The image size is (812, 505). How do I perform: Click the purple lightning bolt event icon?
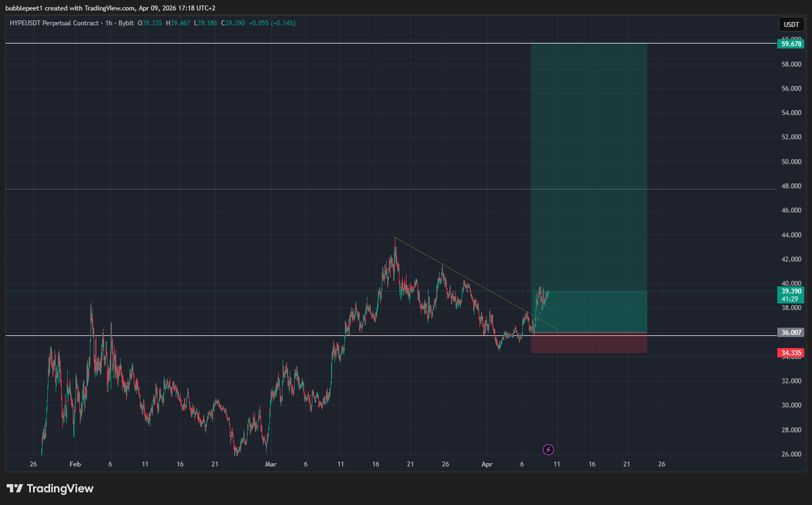click(549, 449)
